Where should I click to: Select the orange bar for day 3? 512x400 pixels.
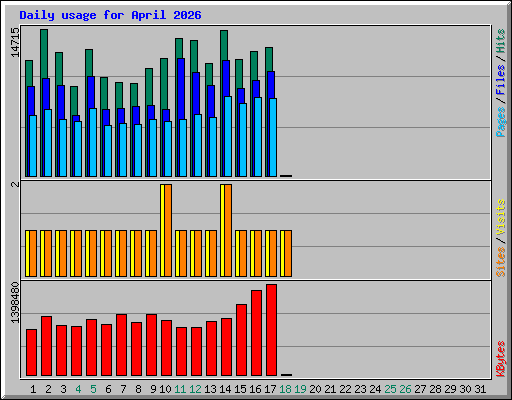tap(63, 253)
